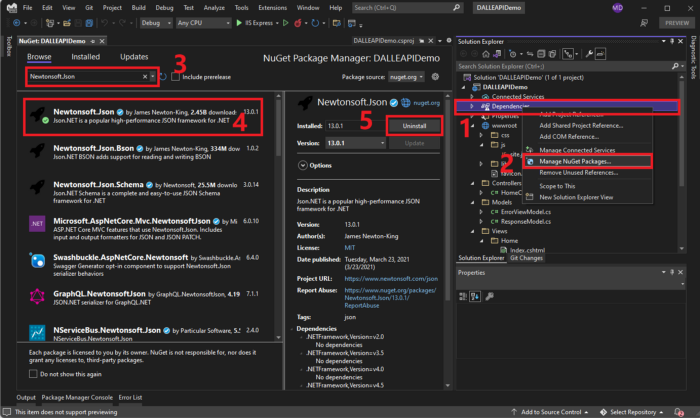
Task: Expand the Options section
Action: [x=303, y=165]
